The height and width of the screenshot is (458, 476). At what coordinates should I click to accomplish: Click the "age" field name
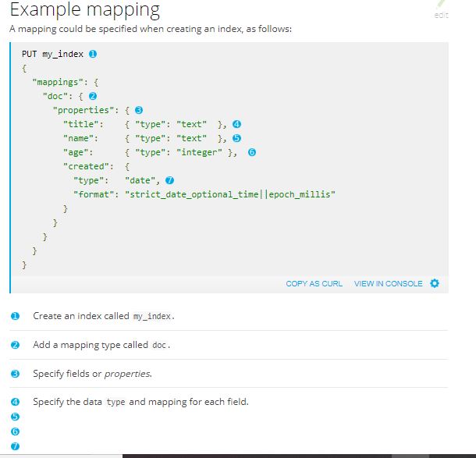[x=75, y=152]
